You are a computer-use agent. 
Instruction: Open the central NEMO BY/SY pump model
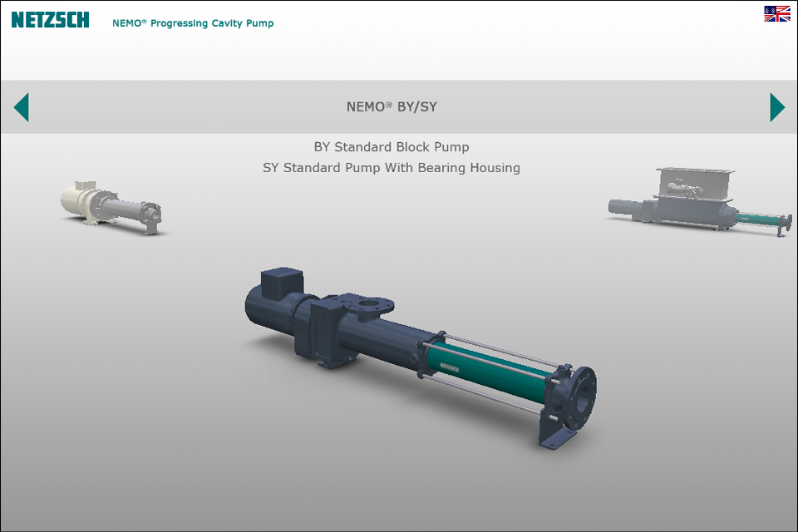click(421, 358)
